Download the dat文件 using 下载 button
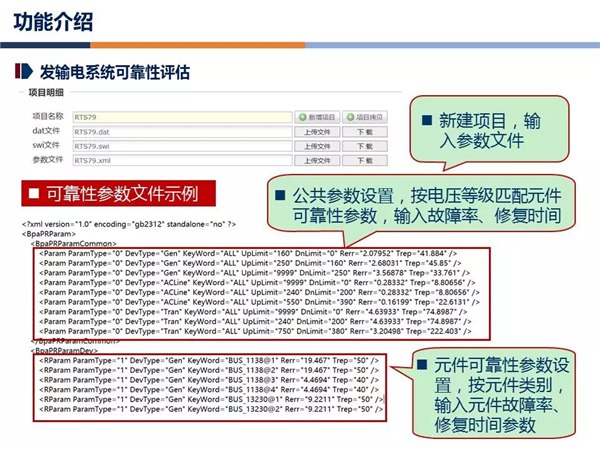Screen dimensions: 600x450 [x=364, y=131]
